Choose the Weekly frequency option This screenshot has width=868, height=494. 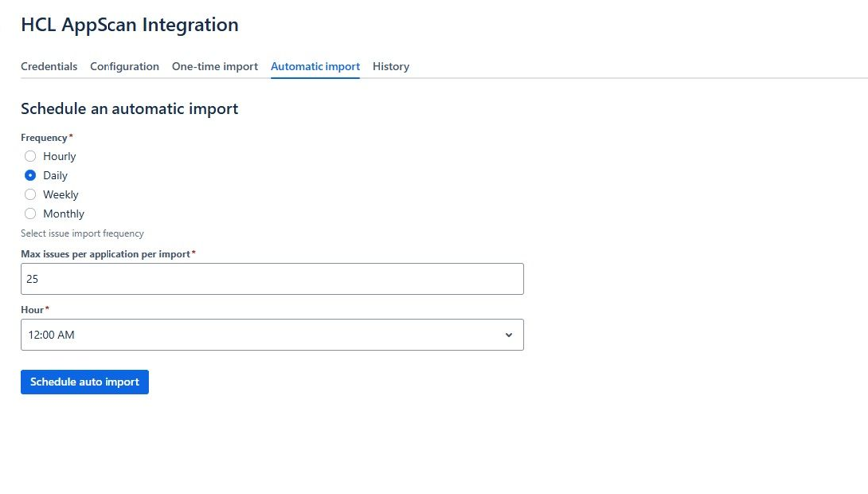(x=30, y=194)
